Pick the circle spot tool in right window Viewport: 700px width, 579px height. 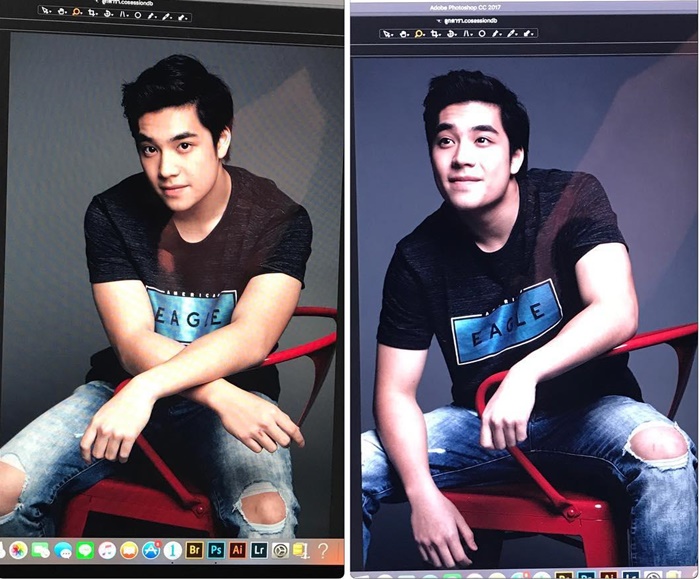tap(481, 33)
